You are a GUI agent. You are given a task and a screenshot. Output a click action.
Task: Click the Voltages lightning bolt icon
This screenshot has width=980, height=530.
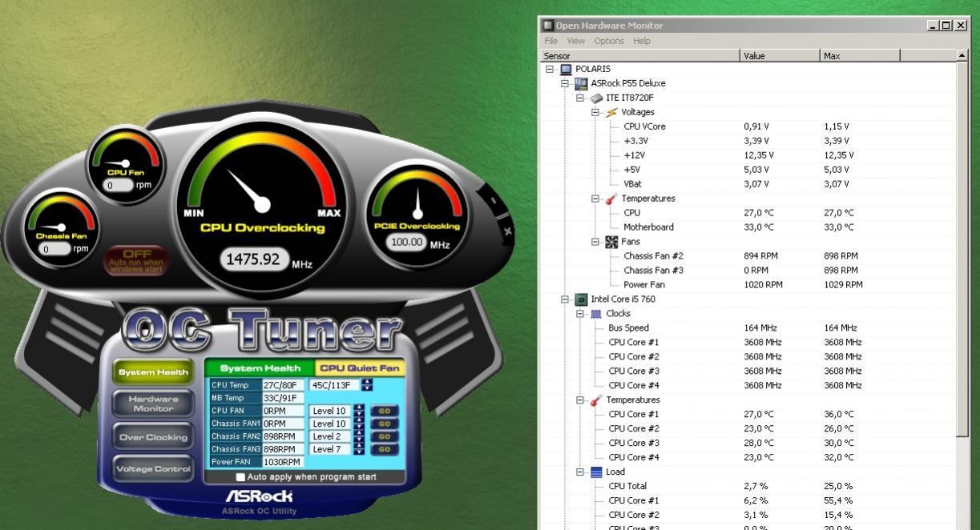coord(612,112)
